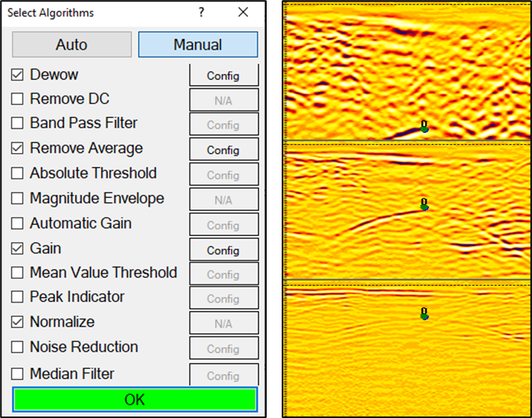Turn off the Normalize checkbox
The width and height of the screenshot is (532, 418).
(x=18, y=322)
